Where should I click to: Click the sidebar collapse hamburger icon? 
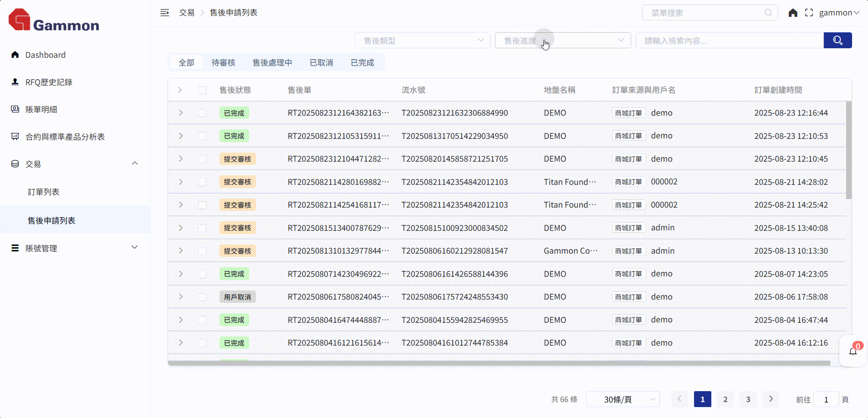click(164, 13)
